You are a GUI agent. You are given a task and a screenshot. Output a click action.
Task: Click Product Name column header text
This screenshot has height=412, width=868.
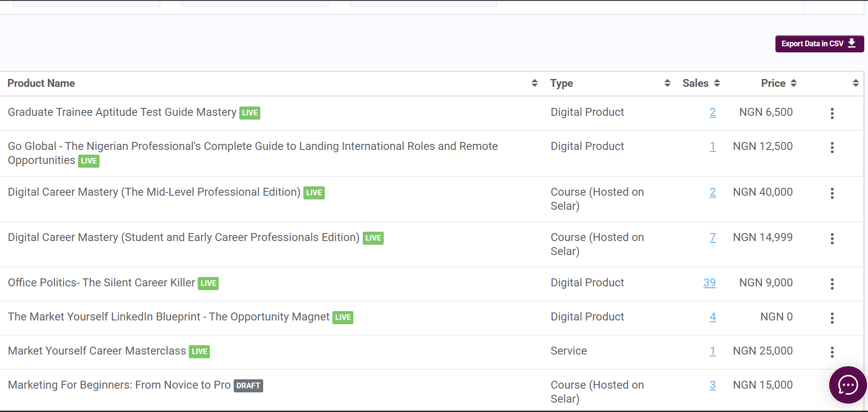pyautogui.click(x=41, y=83)
